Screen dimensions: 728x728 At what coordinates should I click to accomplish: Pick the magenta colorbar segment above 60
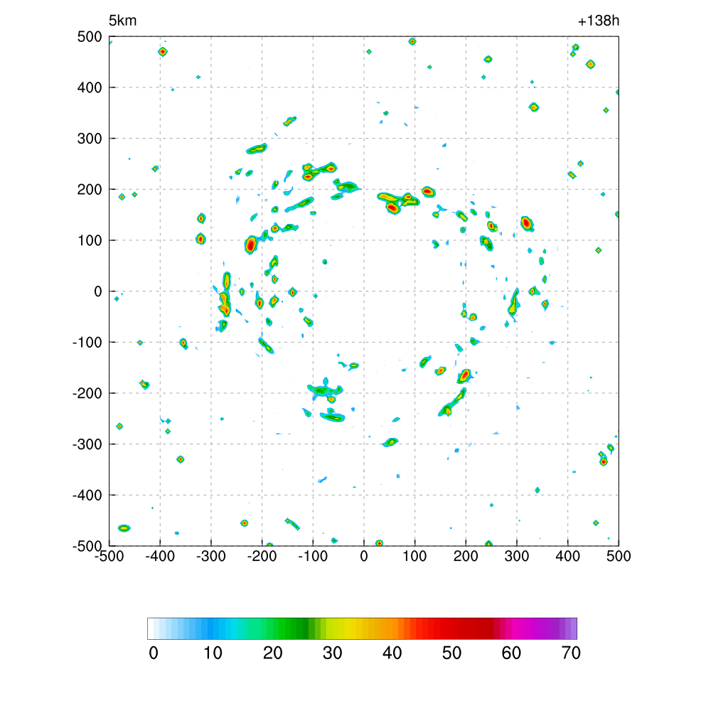point(515,628)
